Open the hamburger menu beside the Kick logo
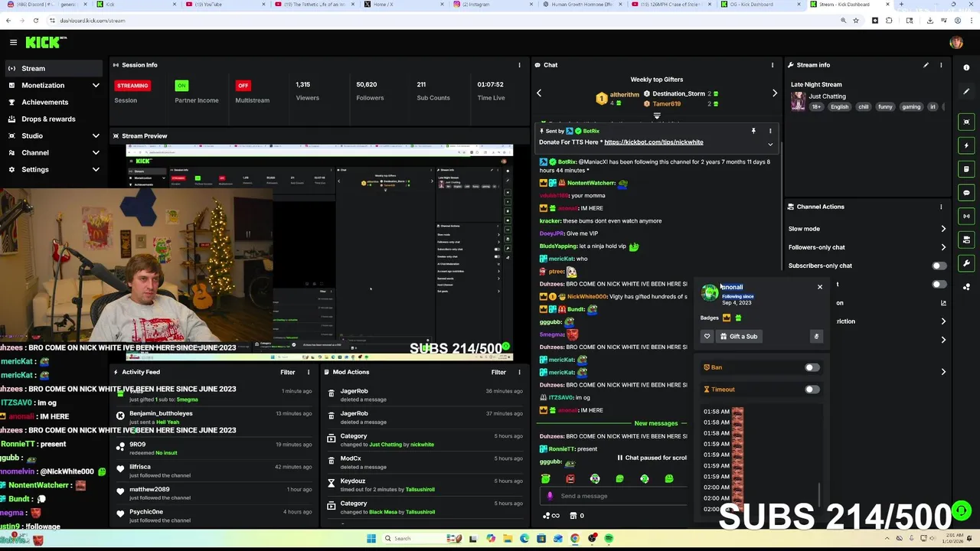 (x=13, y=42)
